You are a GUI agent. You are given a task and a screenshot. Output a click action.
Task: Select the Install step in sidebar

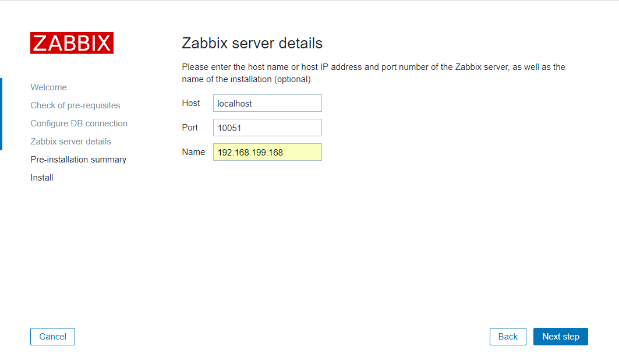(x=41, y=178)
